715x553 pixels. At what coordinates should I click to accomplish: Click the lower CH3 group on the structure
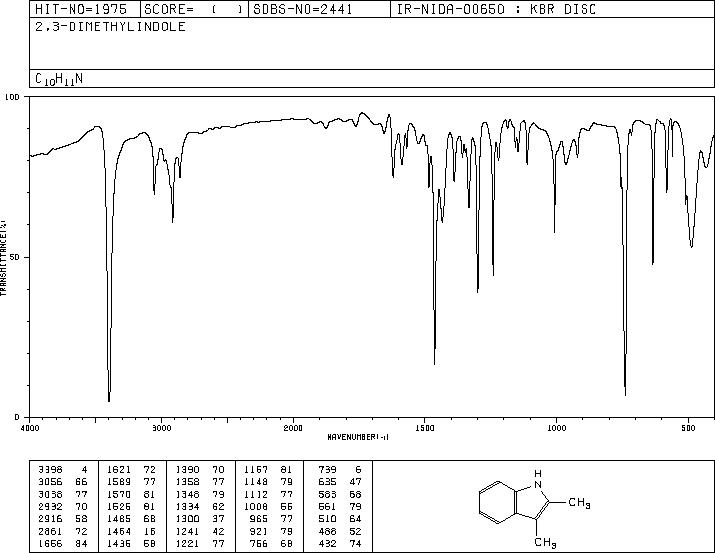pyautogui.click(x=545, y=543)
